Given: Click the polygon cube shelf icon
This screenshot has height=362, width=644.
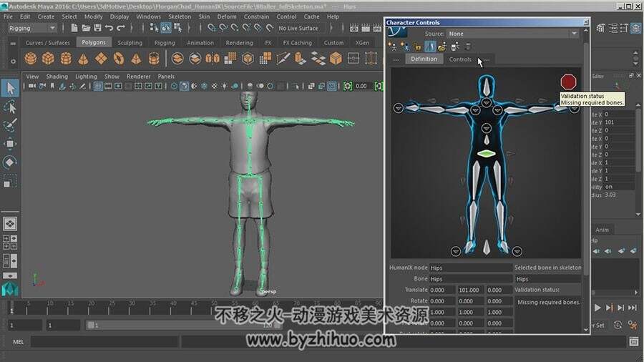Looking at the screenshot, I should click(x=48, y=59).
